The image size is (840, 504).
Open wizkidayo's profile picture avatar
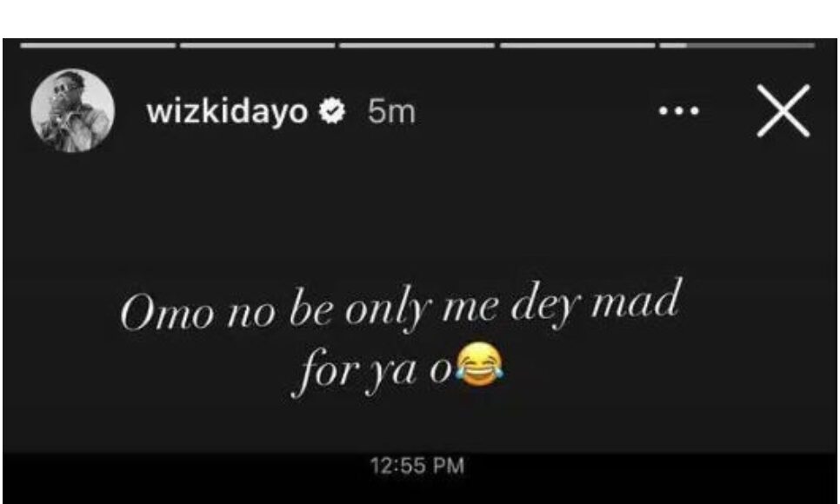click(72, 109)
